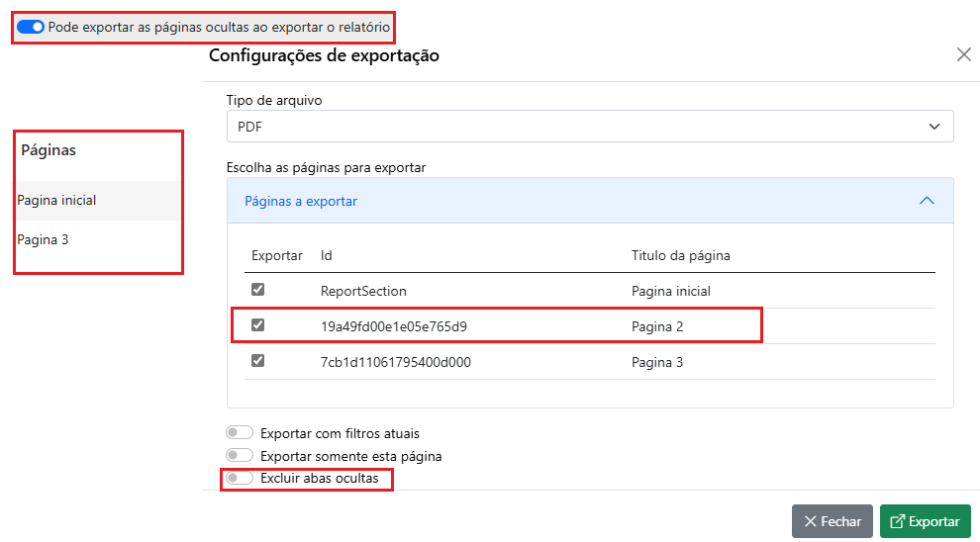Select Pagina inicial in the Páginas list
This screenshot has height=542, width=980.
tap(56, 200)
